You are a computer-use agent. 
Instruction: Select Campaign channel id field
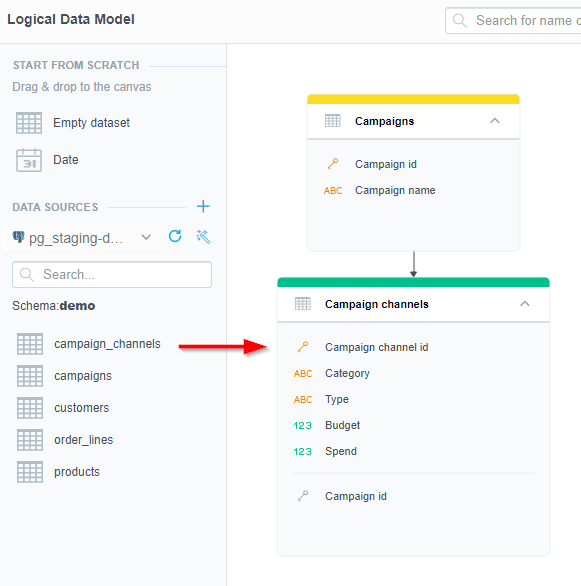tap(376, 347)
